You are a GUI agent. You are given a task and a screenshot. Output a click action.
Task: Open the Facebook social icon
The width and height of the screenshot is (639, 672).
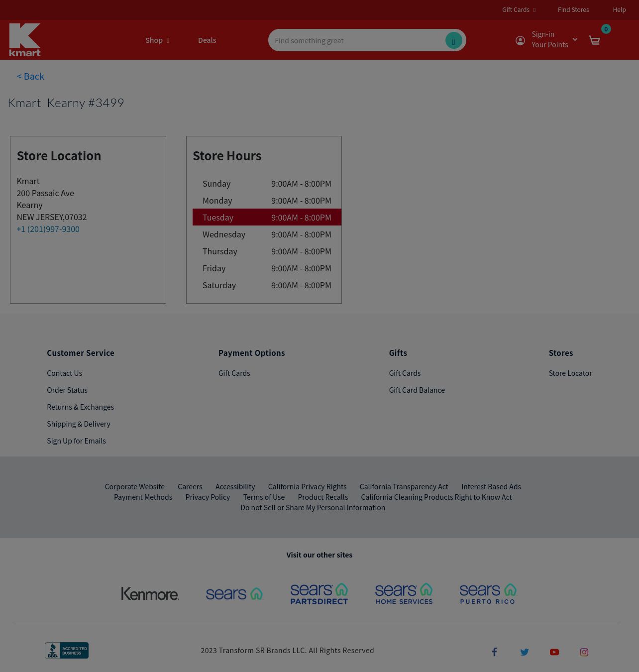point(494,652)
